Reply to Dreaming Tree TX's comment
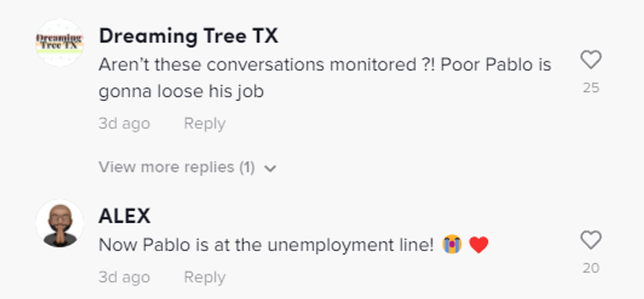This screenshot has width=644, height=299. pyautogui.click(x=204, y=124)
